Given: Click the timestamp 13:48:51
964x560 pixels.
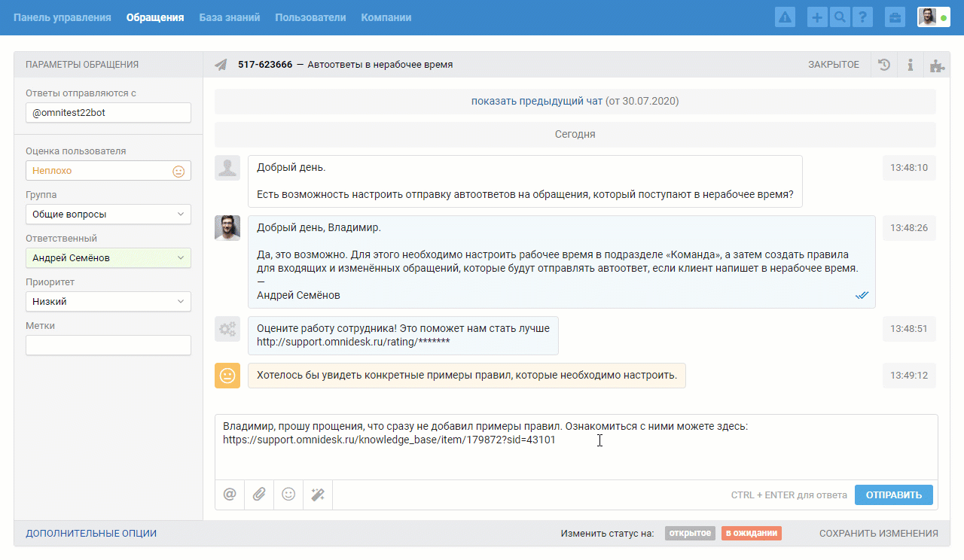Looking at the screenshot, I should tap(909, 329).
